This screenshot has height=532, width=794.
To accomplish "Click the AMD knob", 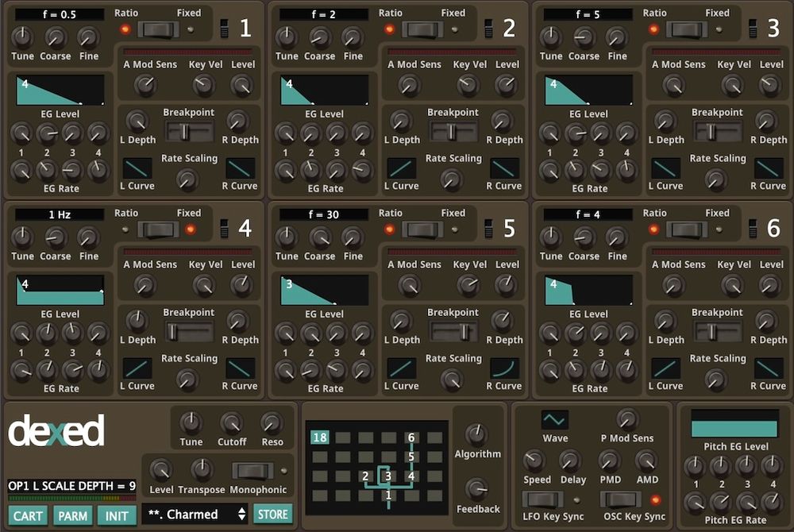I will 646,460.
